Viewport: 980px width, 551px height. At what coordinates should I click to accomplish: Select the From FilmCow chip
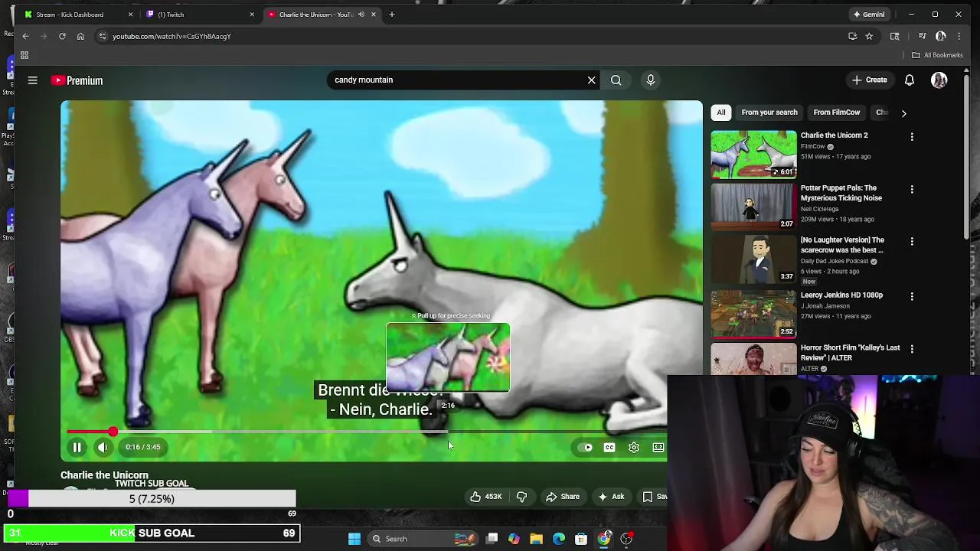(x=837, y=112)
